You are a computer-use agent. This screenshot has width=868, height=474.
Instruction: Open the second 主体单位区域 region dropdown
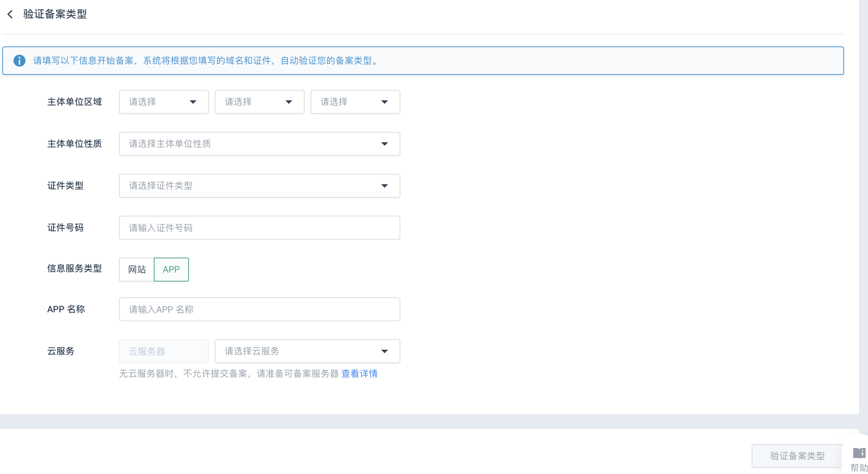pos(259,102)
